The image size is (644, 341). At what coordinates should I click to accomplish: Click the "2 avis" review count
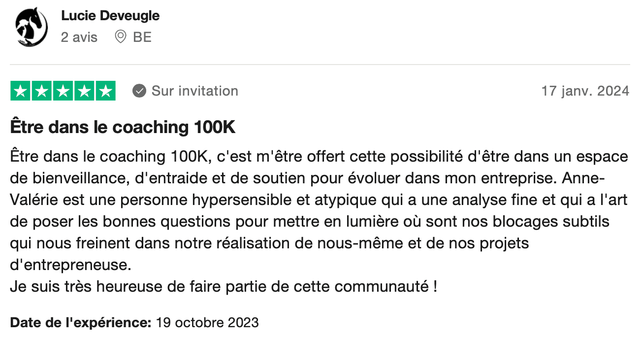[x=79, y=37]
